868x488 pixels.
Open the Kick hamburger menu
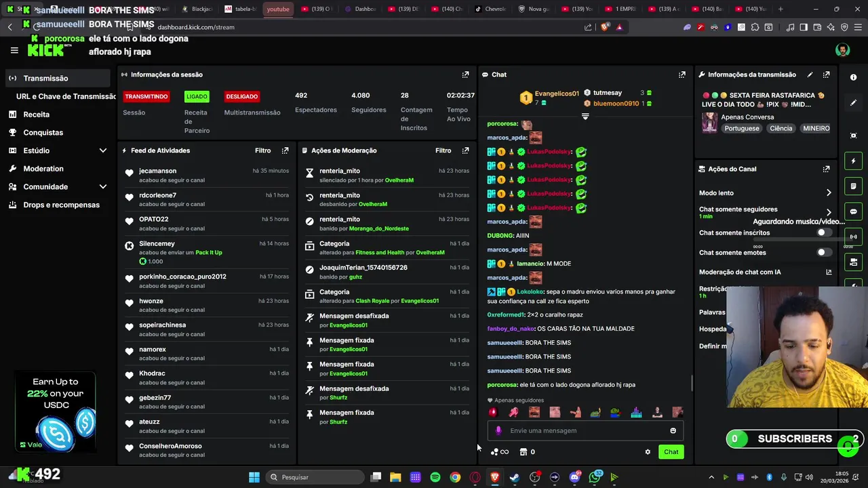[x=14, y=50]
